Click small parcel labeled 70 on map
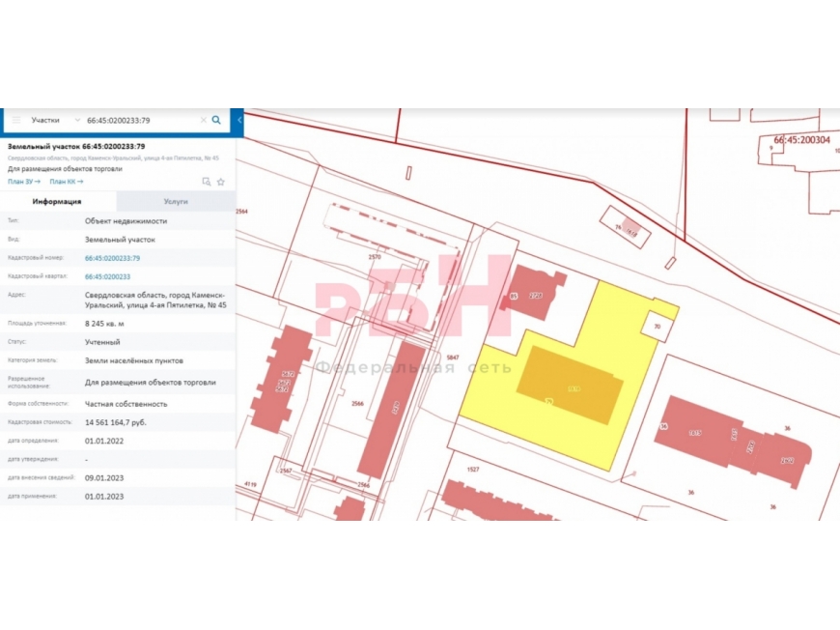 point(658,327)
